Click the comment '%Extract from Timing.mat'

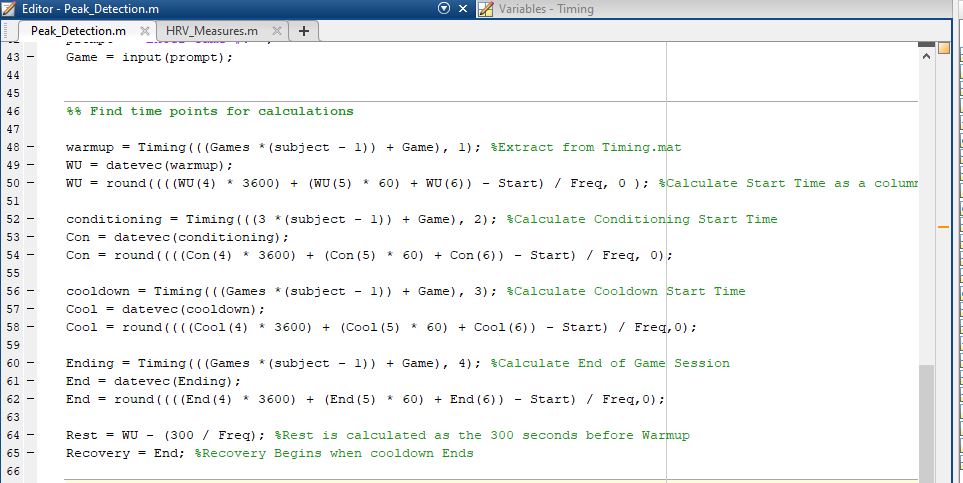[x=586, y=147]
